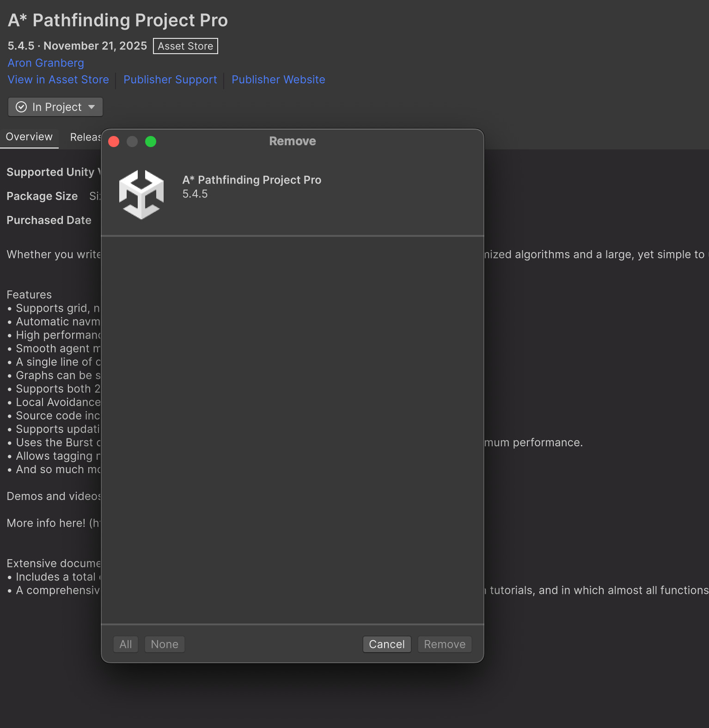Expand the In Project dropdown arrow
The width and height of the screenshot is (709, 728).
coord(92,107)
